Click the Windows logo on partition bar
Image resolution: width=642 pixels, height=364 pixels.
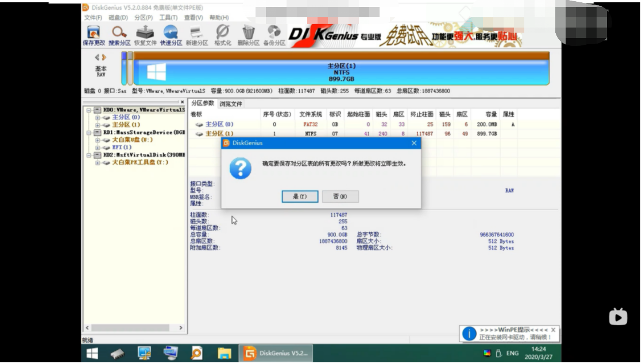click(156, 72)
